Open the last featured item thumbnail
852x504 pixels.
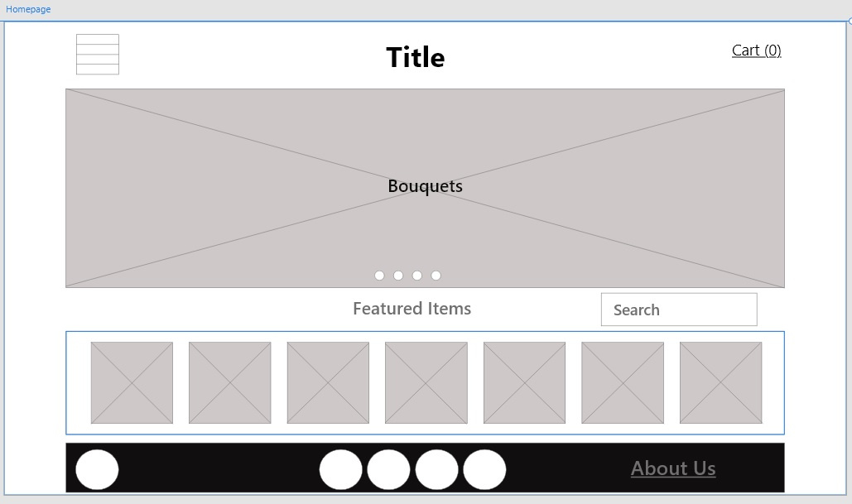tap(720, 382)
